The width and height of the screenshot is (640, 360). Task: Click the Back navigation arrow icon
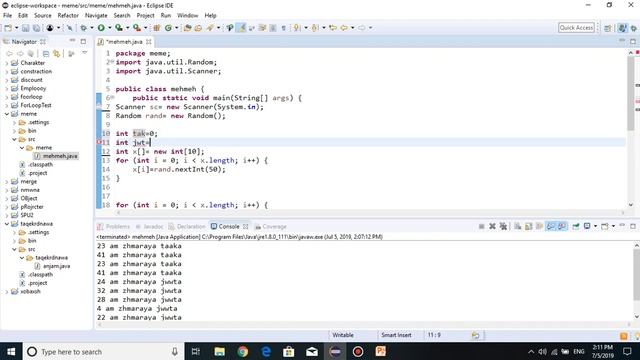[x=344, y=28]
